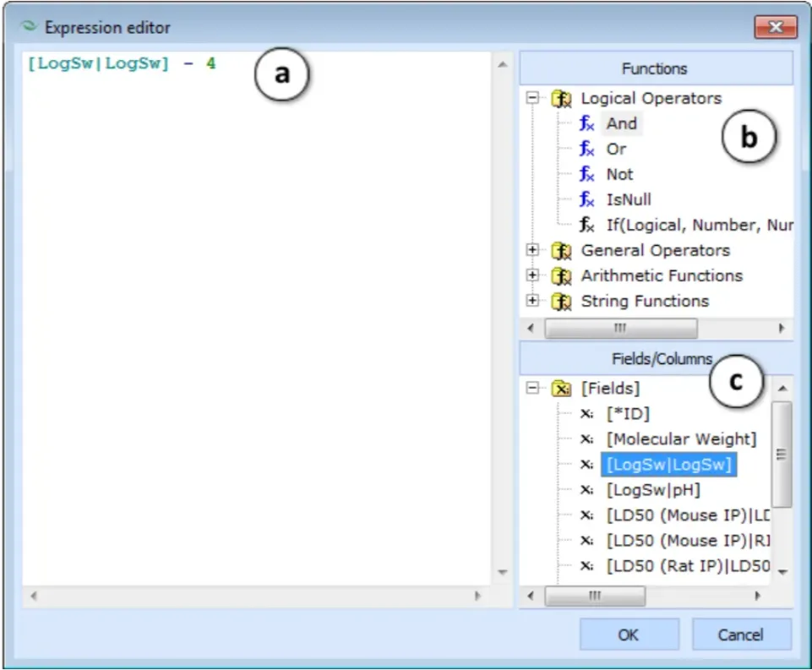
Task: Click the Logical Operators folder icon
Action: (561, 98)
